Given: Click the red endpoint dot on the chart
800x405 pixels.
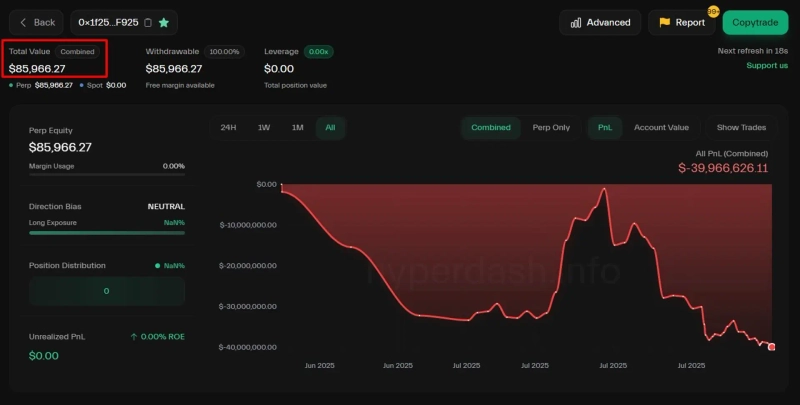Looking at the screenshot, I should pos(771,347).
